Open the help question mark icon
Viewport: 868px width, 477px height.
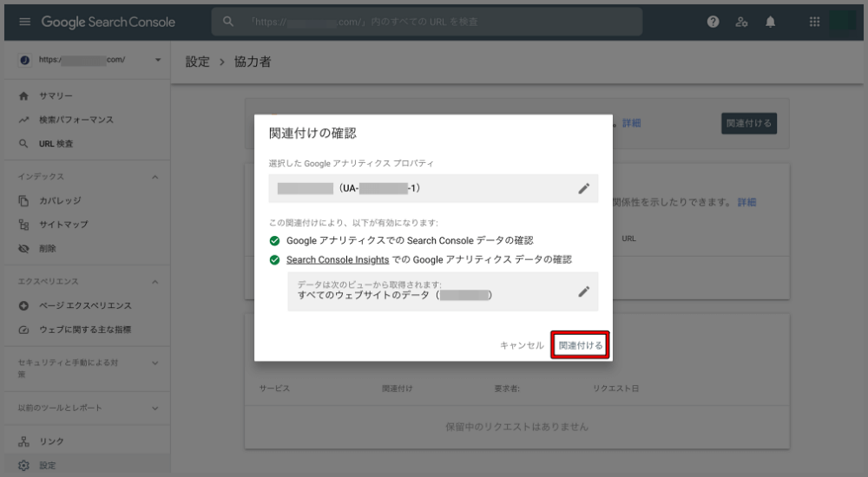[713, 22]
